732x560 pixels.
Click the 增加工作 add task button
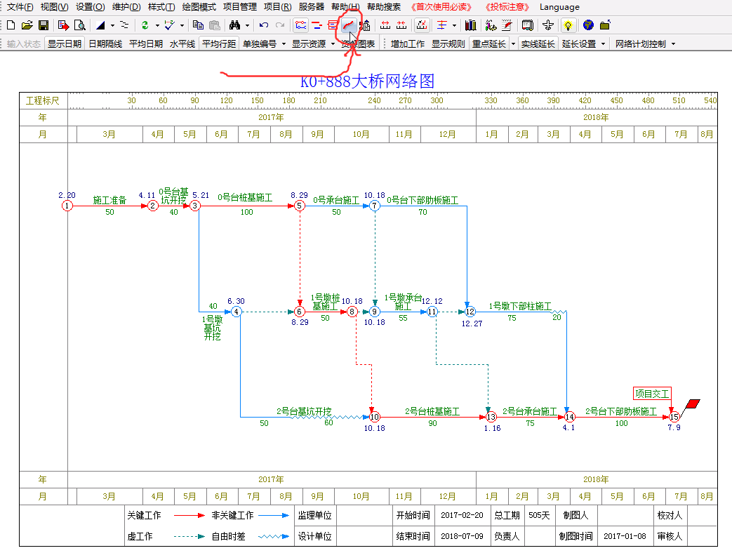(408, 44)
